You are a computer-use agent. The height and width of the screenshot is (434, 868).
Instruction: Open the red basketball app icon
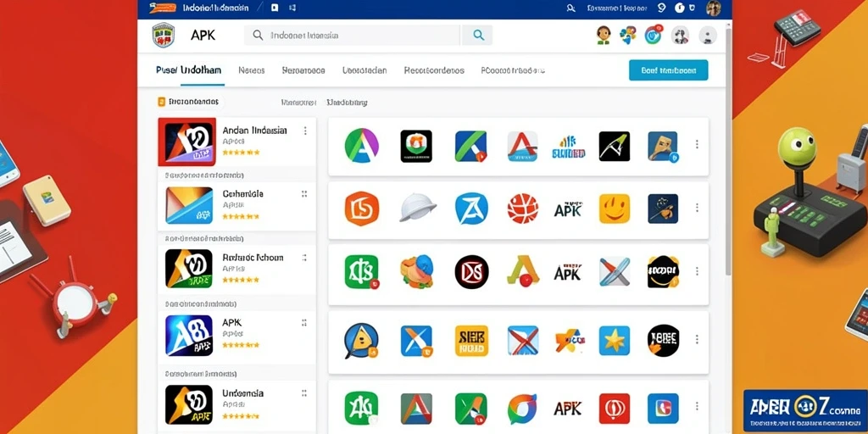click(522, 209)
